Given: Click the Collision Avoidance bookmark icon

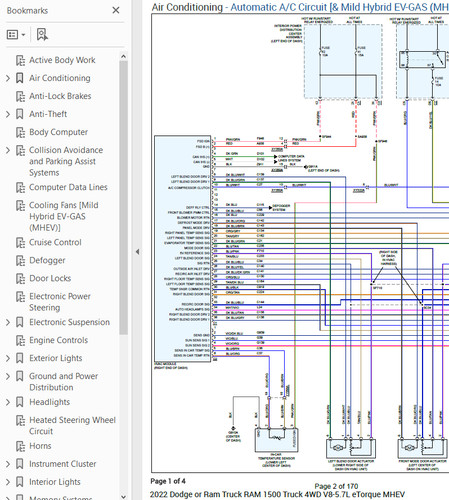Looking at the screenshot, I should pos(20,150).
